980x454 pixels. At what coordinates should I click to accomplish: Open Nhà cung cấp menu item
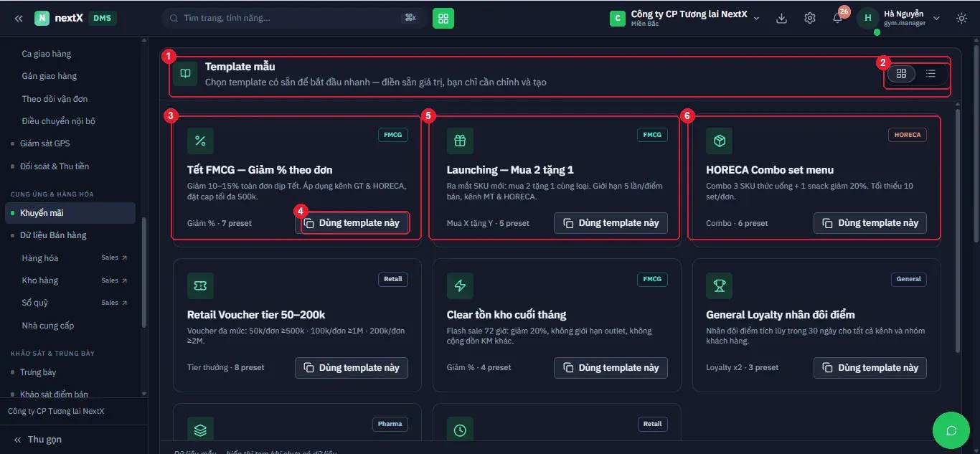pos(48,326)
